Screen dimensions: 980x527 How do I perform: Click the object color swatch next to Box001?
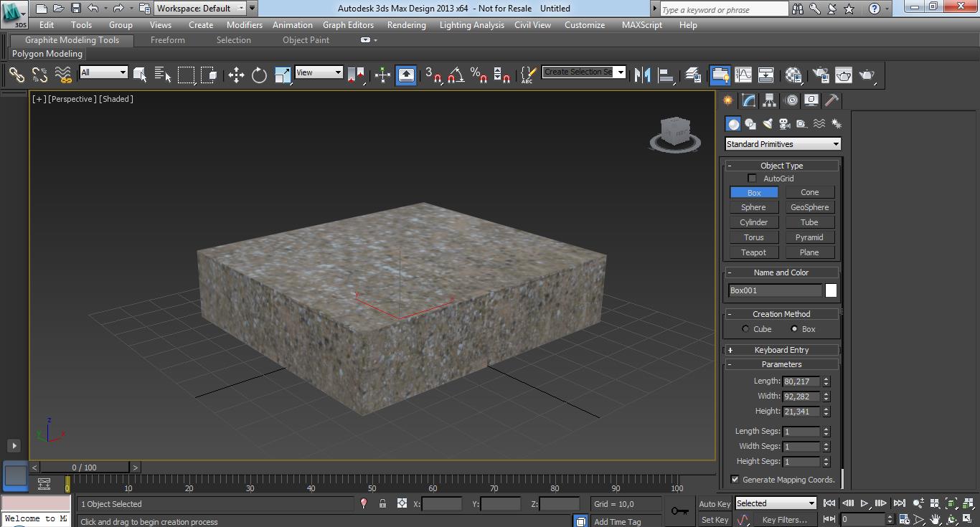click(x=830, y=290)
